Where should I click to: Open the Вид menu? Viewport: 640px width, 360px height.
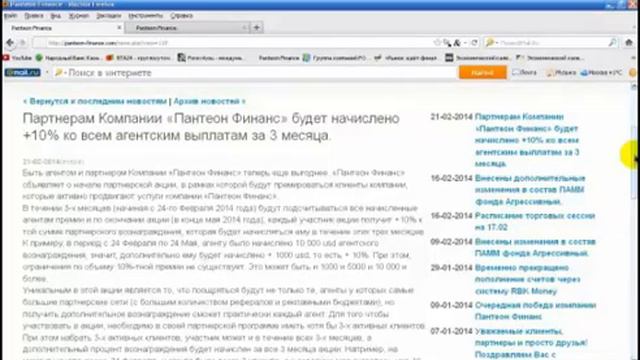pyautogui.click(x=56, y=16)
